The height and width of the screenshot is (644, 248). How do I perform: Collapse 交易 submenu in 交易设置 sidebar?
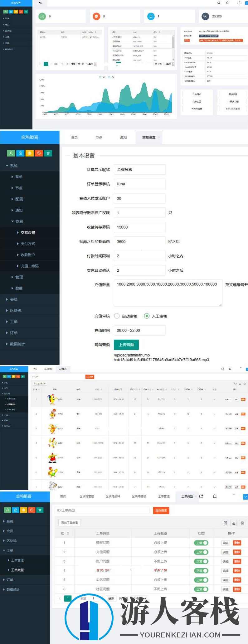point(12,221)
